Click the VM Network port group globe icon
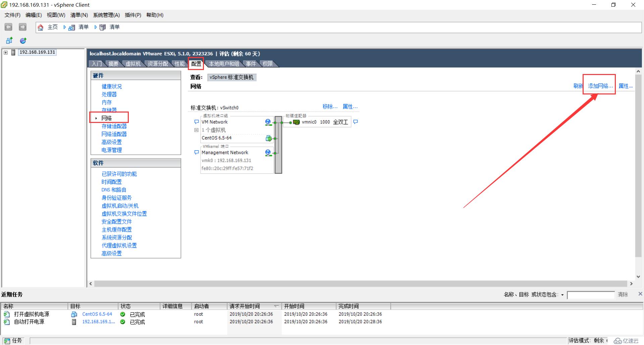The width and height of the screenshot is (644, 345). point(268,122)
